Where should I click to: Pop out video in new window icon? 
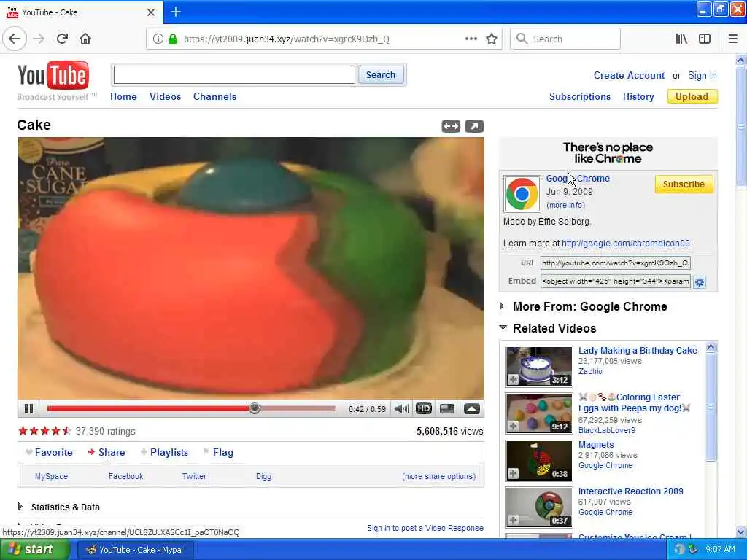click(x=474, y=126)
